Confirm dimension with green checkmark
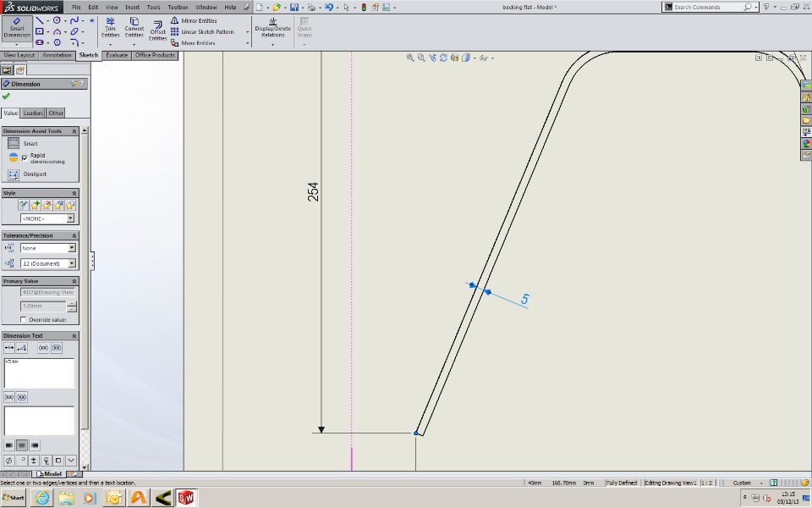812x508 pixels. [6, 97]
